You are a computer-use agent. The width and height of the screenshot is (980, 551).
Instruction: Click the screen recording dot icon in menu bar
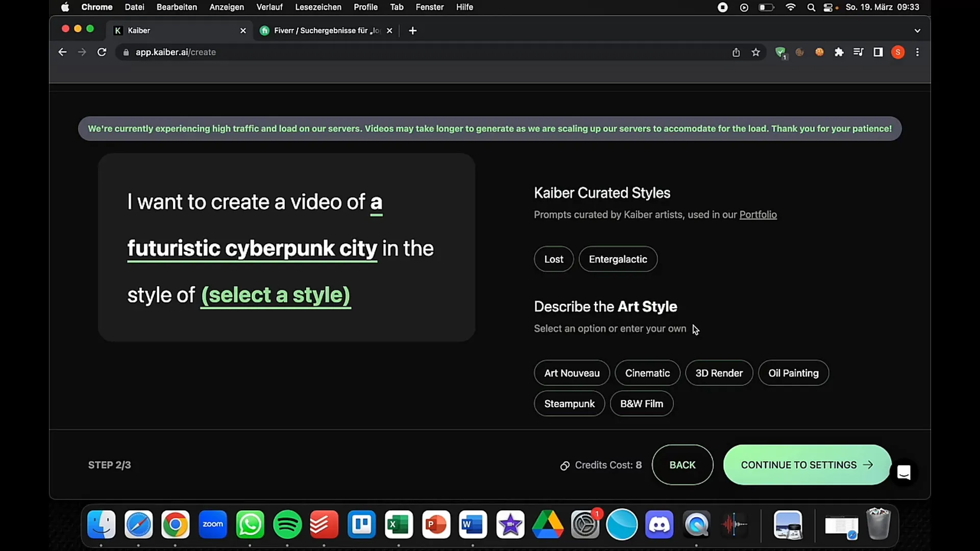pos(722,8)
